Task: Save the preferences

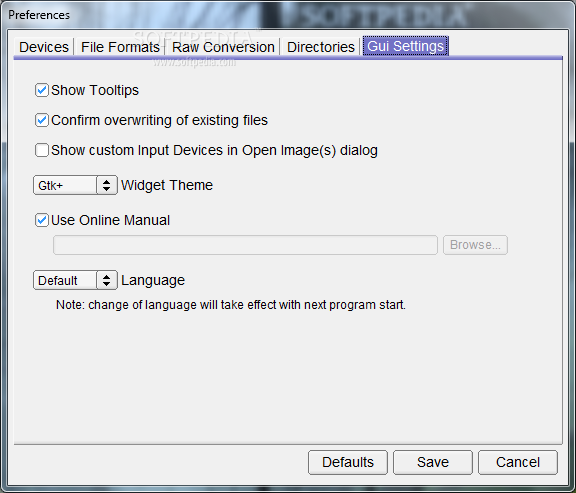Action: (433, 463)
